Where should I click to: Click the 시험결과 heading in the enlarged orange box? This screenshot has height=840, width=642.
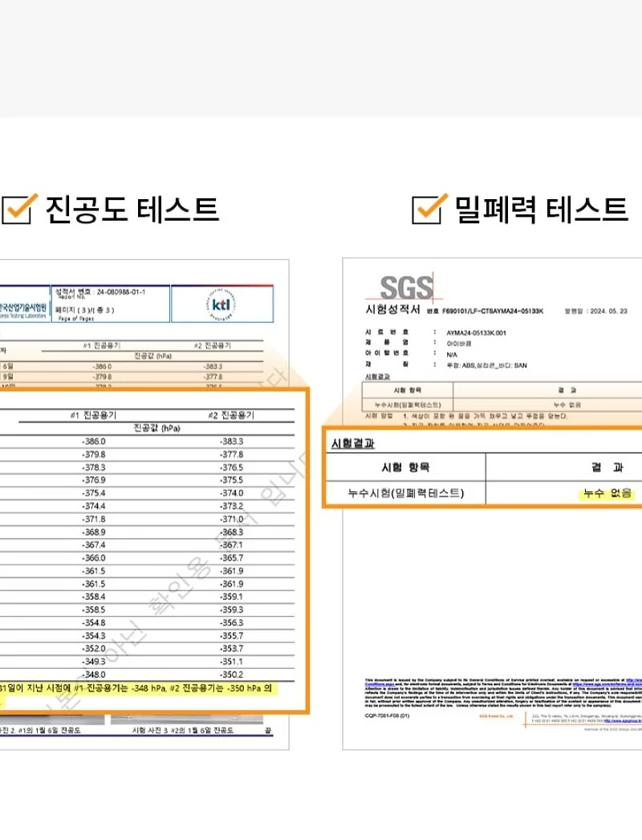[353, 443]
